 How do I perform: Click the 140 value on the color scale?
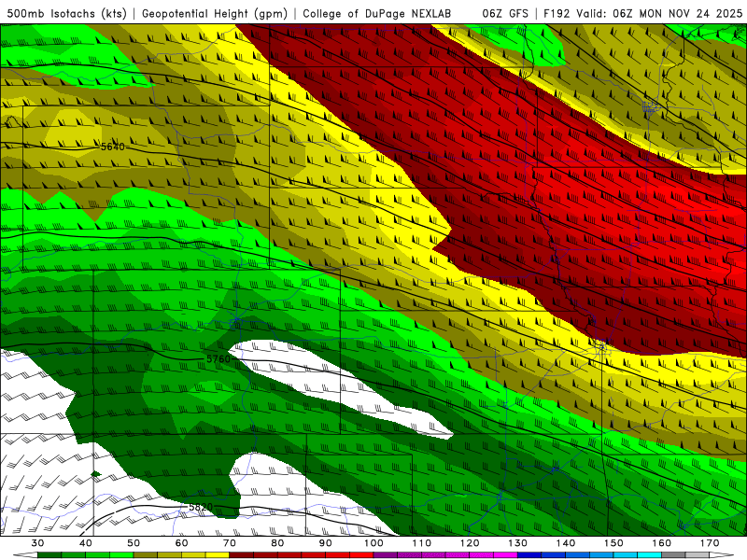566,543
